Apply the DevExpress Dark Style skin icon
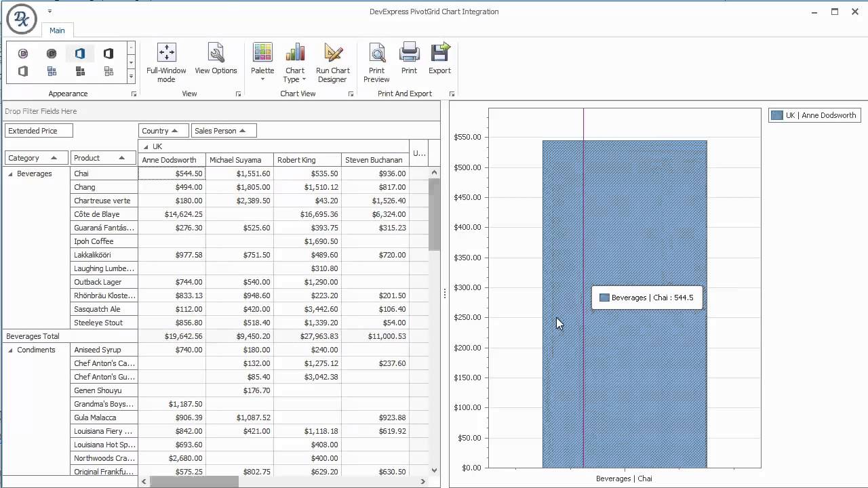The image size is (868, 488). coord(52,54)
